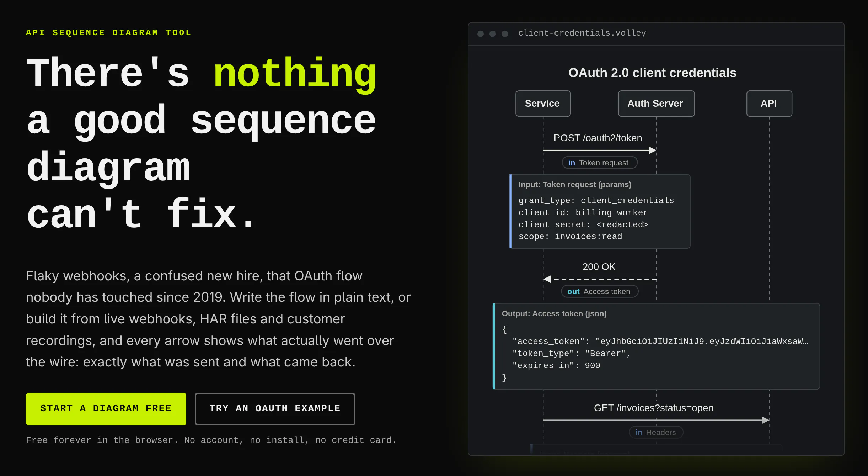
Task: Select the API participant box
Action: 769,104
